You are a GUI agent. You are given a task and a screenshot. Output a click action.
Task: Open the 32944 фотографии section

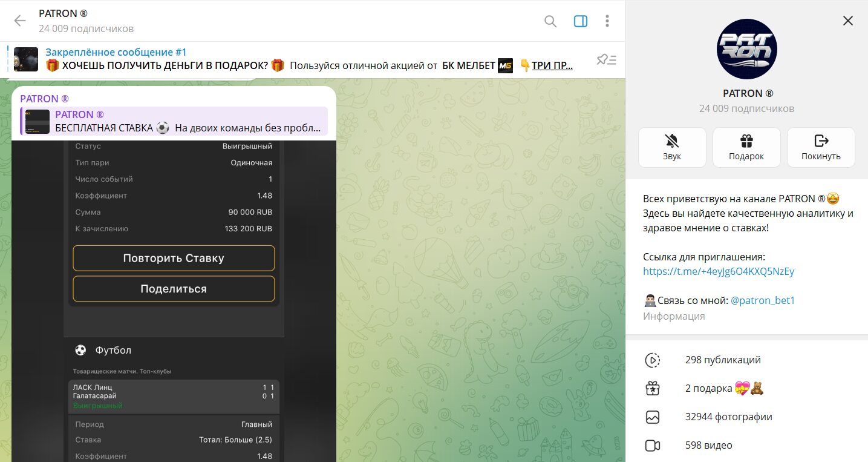[747, 417]
